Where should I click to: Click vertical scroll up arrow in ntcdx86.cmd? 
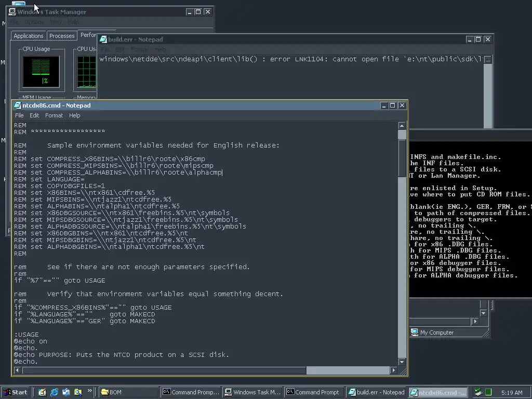tap(402, 126)
